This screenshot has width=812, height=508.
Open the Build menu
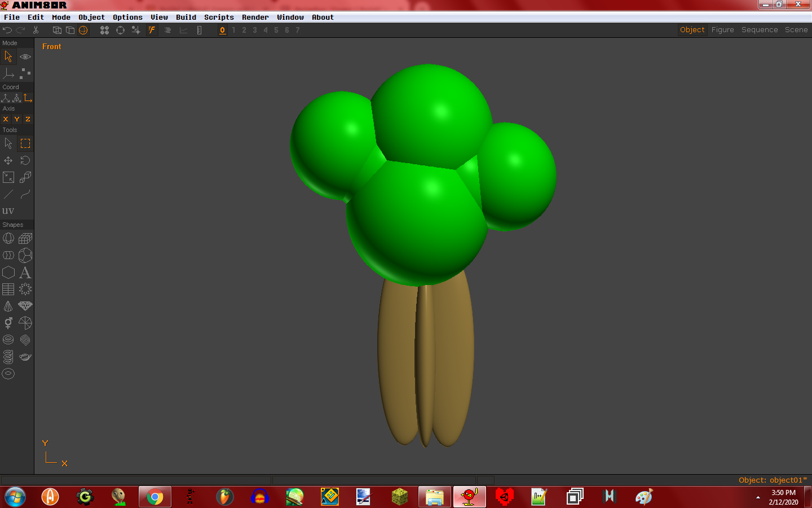[186, 17]
